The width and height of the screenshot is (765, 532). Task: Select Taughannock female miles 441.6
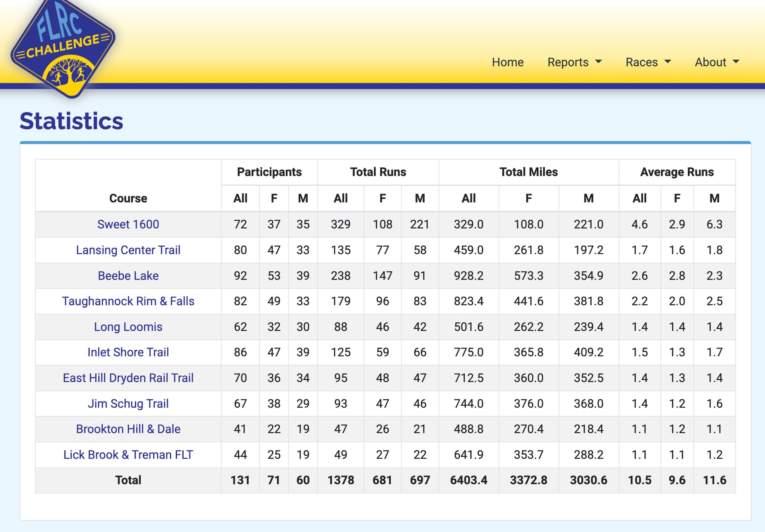(x=529, y=301)
